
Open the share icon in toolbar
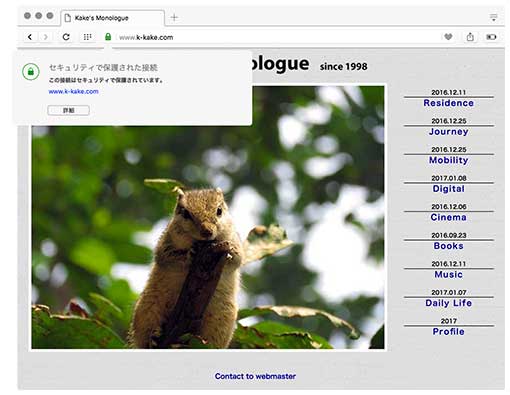pyautogui.click(x=470, y=37)
